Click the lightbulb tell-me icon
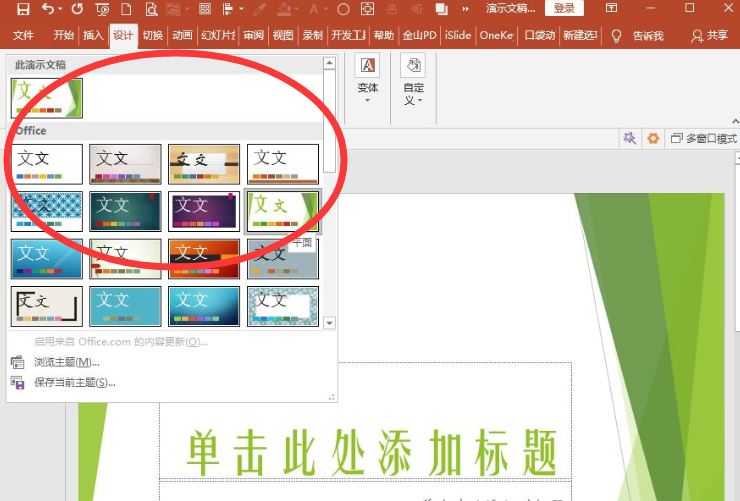The image size is (740, 501). pos(616,36)
